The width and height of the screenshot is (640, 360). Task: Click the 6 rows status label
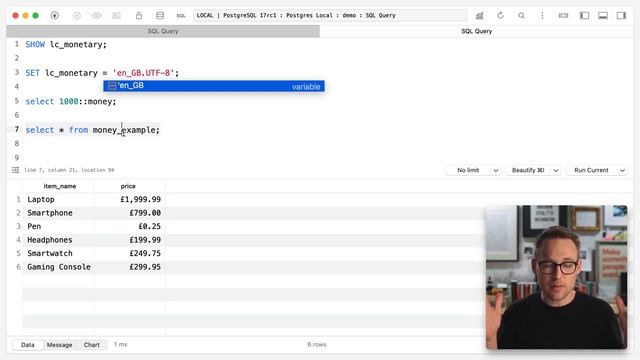(x=317, y=344)
